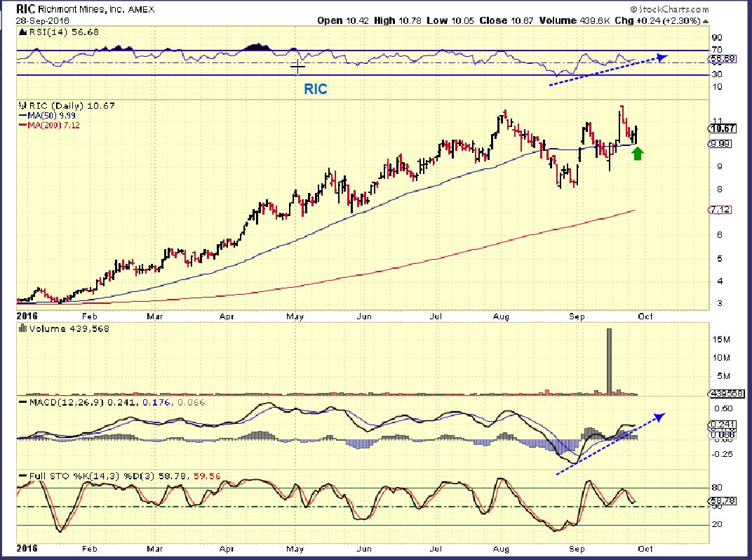Screen dimensions: 752x560
Task: Click the boxed 58.78 stochastic axis tag
Action: [723, 500]
